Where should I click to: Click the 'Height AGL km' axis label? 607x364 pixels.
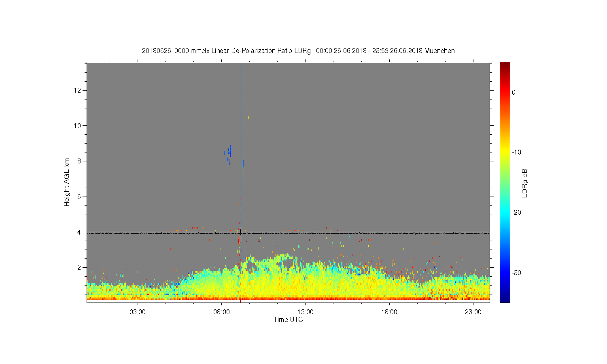pyautogui.click(x=67, y=182)
